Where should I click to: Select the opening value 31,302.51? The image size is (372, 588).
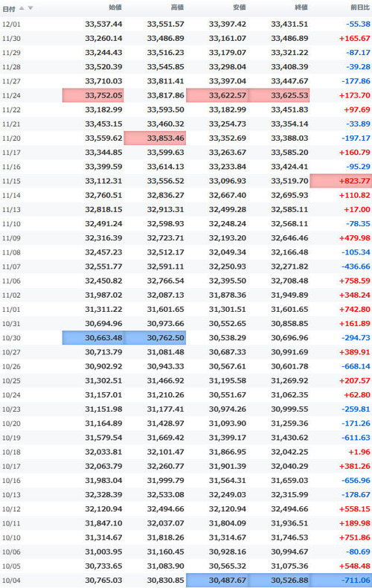click(103, 380)
